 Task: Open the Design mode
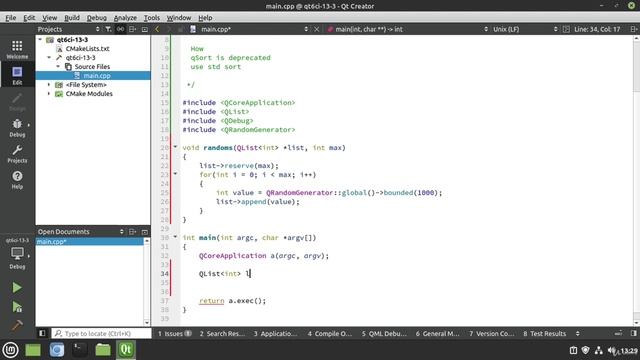pyautogui.click(x=17, y=102)
